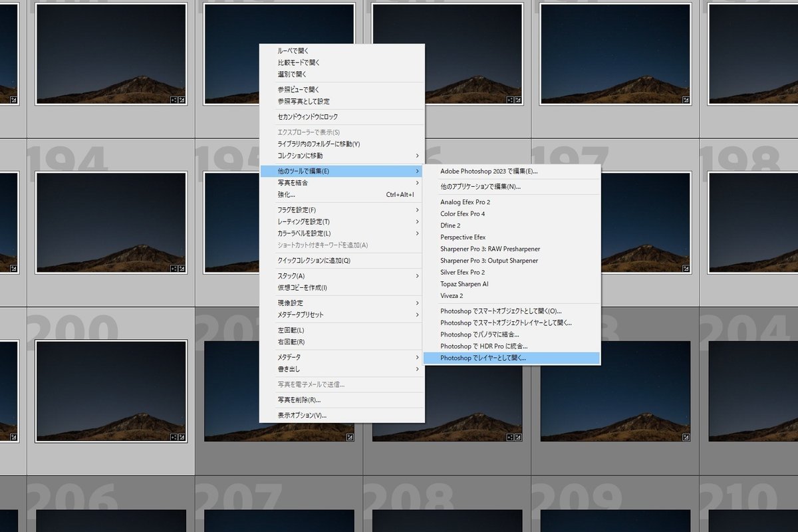
Task: Select Perspective Efex in submenu
Action: pos(511,237)
